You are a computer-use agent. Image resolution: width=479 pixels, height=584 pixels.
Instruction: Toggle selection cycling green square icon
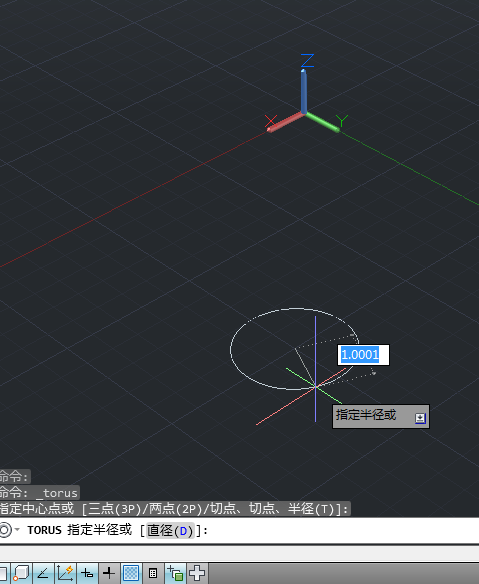[x=175, y=573]
